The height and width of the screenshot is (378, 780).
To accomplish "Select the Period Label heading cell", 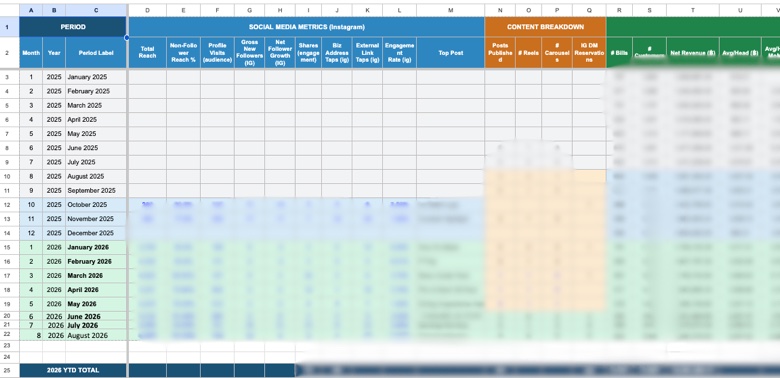I will click(96, 53).
